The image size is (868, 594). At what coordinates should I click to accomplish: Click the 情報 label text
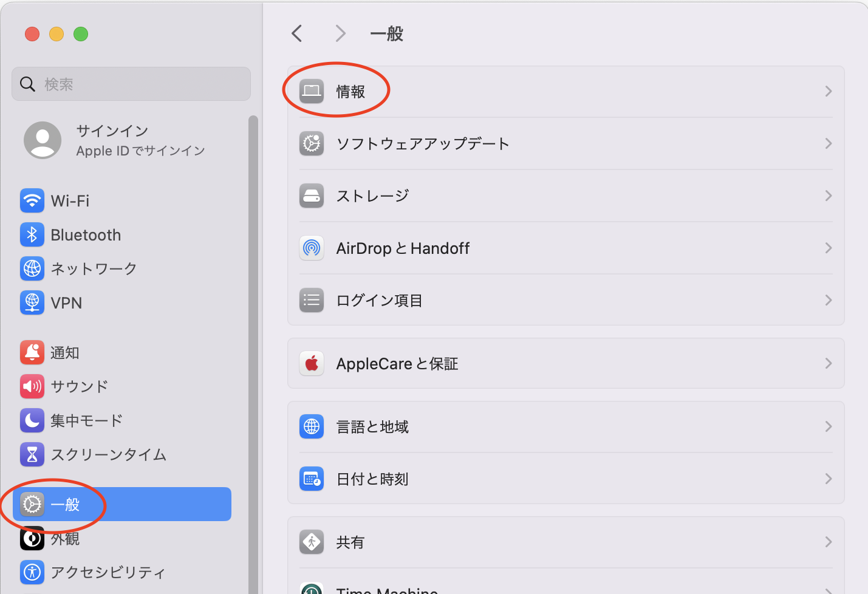click(x=350, y=91)
